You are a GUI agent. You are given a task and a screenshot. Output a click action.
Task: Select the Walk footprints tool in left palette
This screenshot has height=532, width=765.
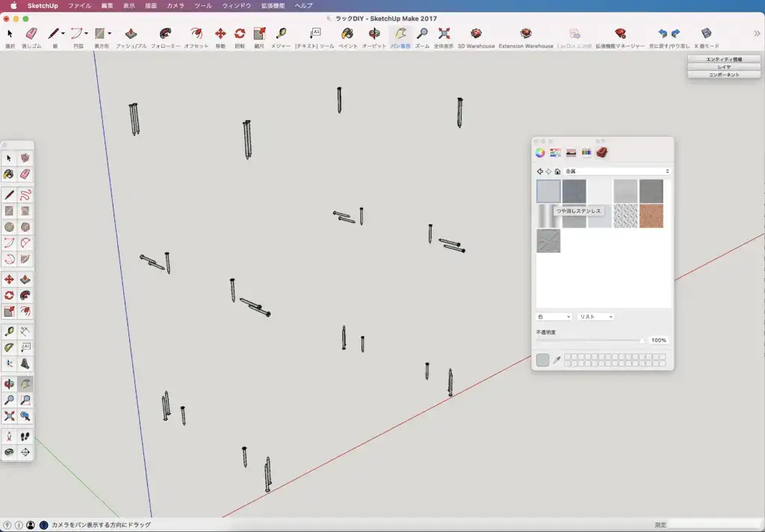coord(25,436)
